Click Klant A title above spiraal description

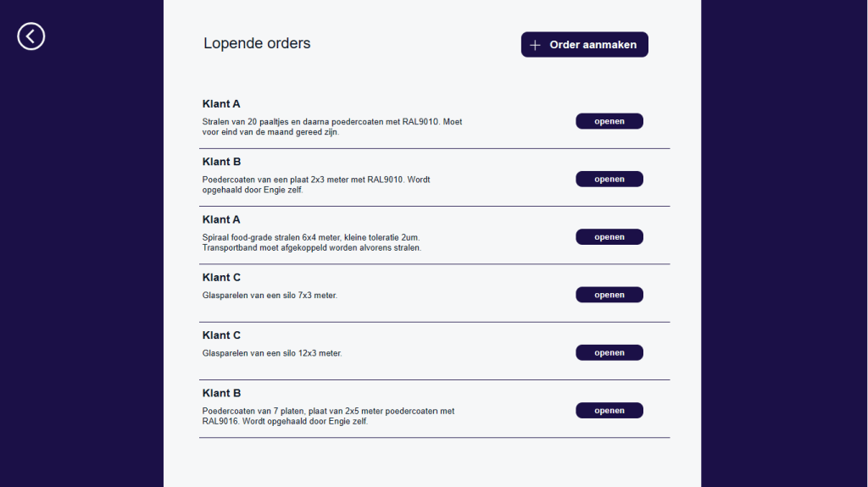click(x=221, y=219)
